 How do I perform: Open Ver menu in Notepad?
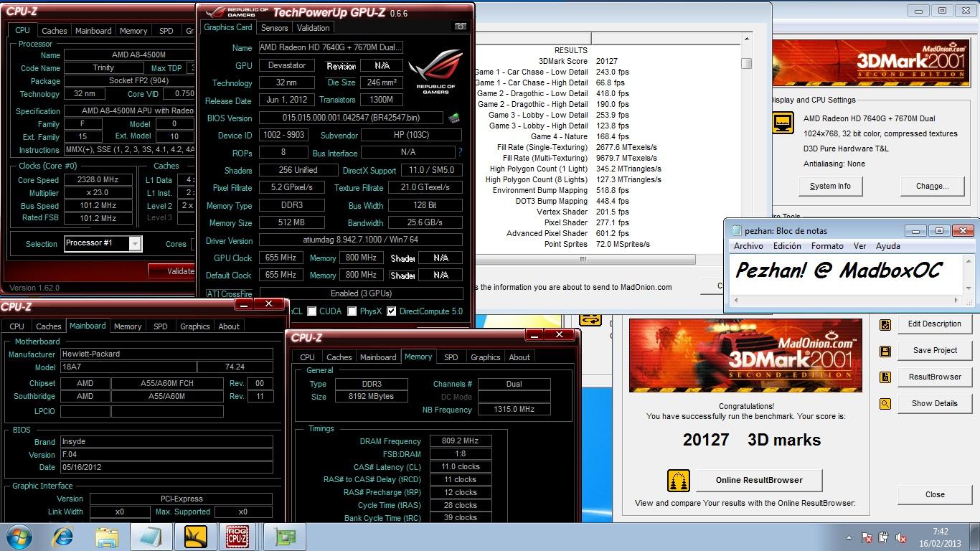point(859,246)
